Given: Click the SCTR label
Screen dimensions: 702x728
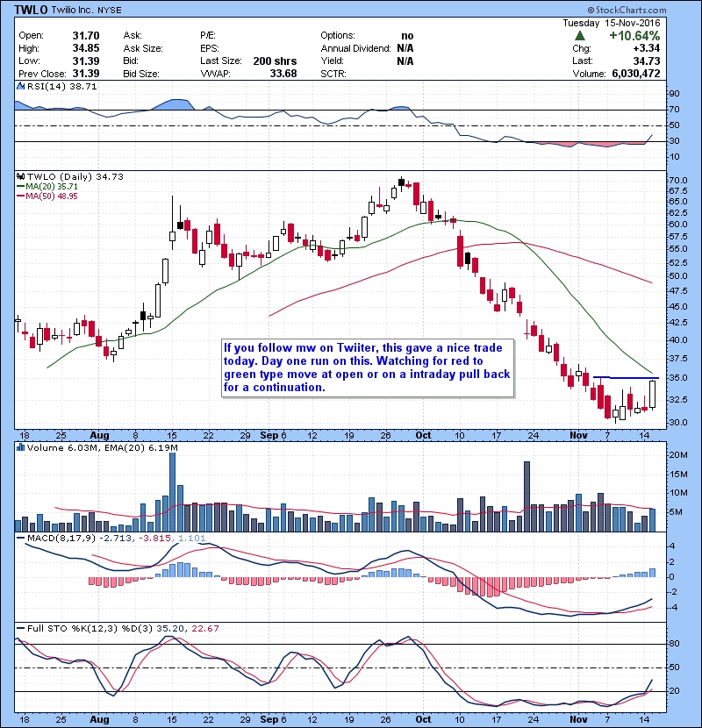Looking at the screenshot, I should coord(333,74).
